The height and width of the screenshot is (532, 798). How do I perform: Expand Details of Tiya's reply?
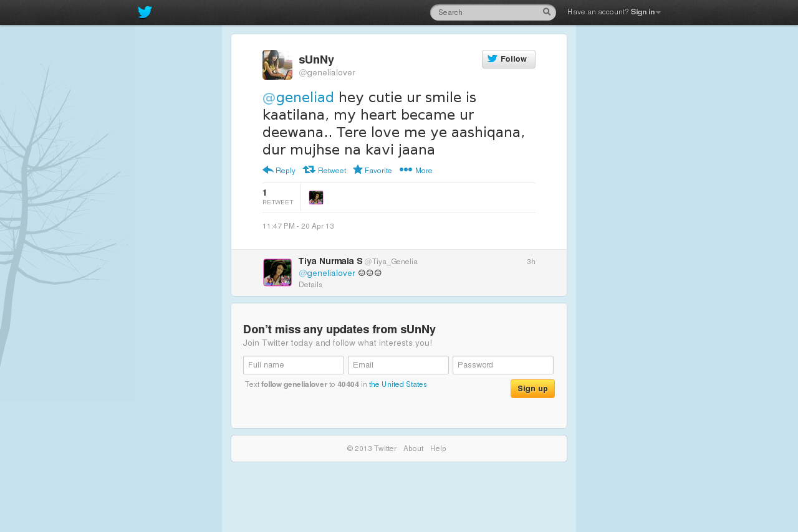coord(310,285)
